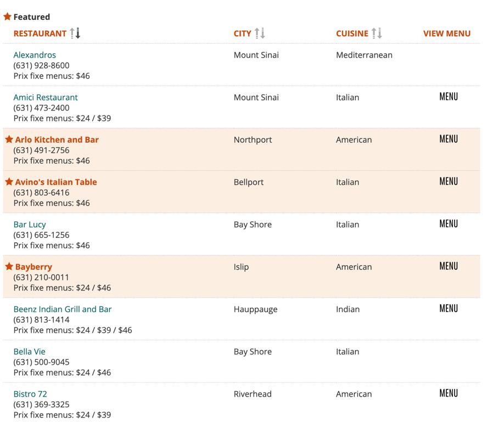This screenshot has width=504, height=424.
Task: View the MENU for Amici Restaurant
Action: coord(449,97)
